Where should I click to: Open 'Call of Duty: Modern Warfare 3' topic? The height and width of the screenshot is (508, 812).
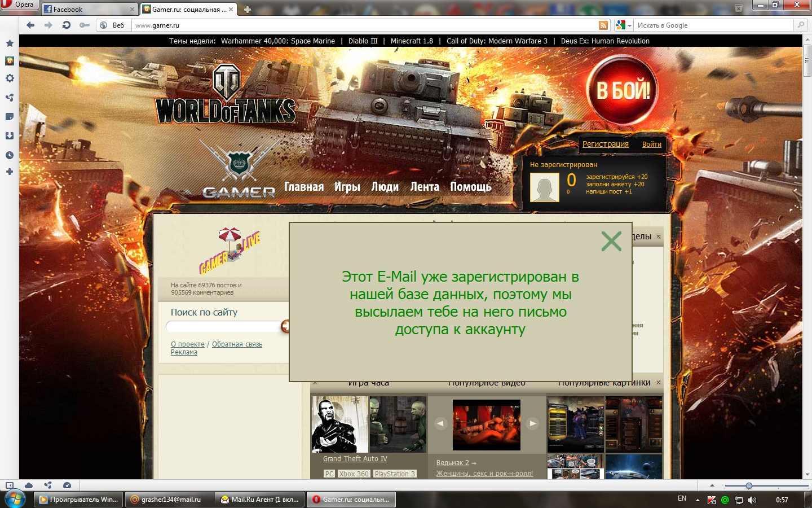pos(497,41)
